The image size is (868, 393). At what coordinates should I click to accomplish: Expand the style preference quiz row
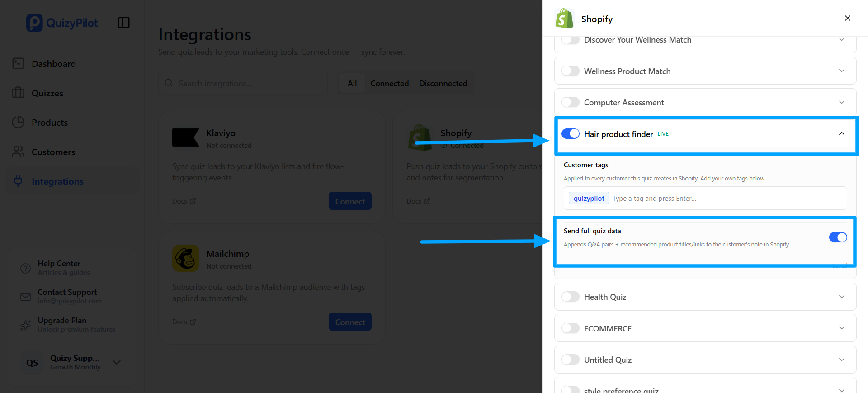842,390
